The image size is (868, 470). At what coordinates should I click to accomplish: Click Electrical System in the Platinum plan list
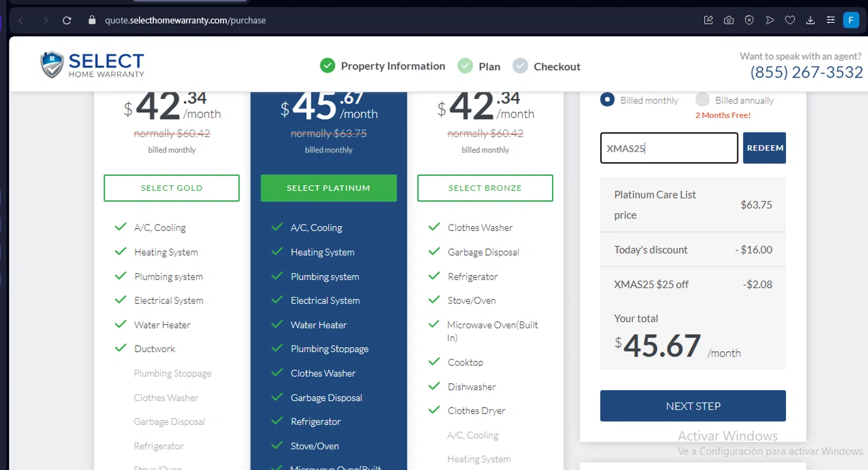pos(325,300)
